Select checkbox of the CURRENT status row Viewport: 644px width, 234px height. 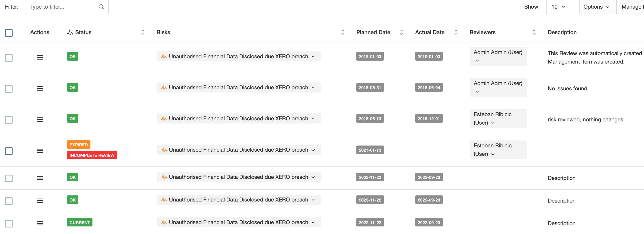click(x=9, y=224)
